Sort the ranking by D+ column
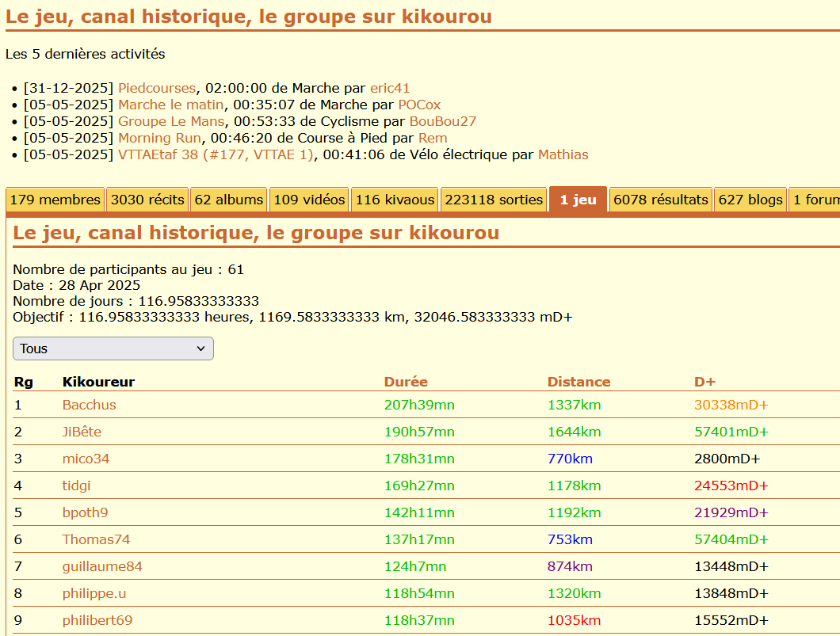 click(704, 382)
